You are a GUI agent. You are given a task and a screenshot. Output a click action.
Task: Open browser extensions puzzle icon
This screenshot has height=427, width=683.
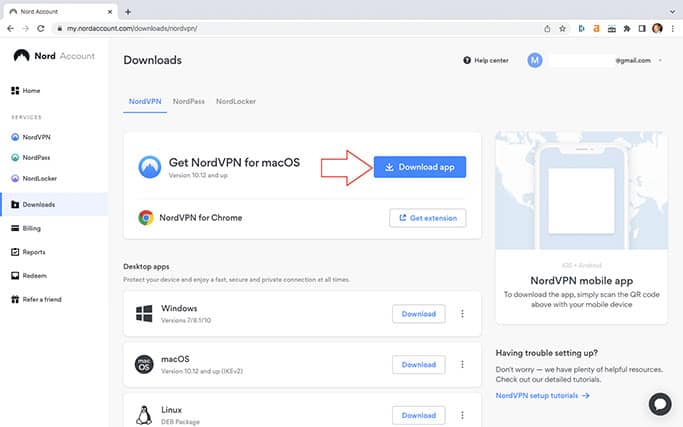pos(627,29)
